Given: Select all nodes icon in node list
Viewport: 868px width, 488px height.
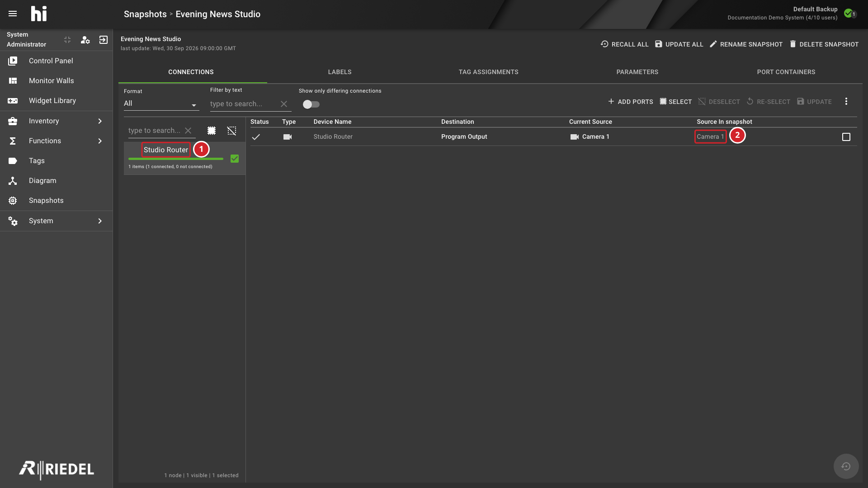Looking at the screenshot, I should coord(212,131).
